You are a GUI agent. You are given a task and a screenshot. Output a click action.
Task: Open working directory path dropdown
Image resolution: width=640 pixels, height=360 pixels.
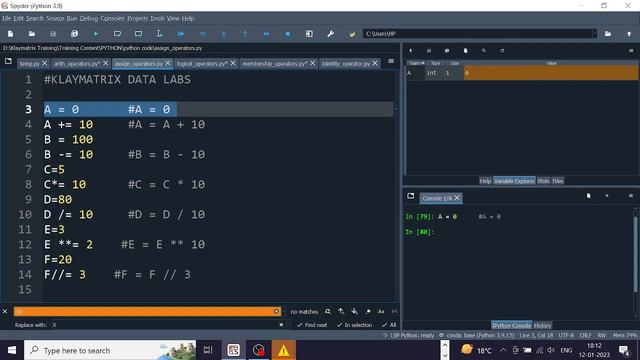coord(594,34)
